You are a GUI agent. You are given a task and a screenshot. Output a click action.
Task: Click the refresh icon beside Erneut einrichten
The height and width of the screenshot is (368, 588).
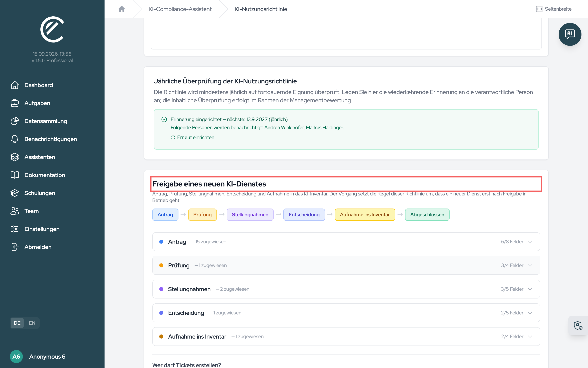[x=173, y=138]
